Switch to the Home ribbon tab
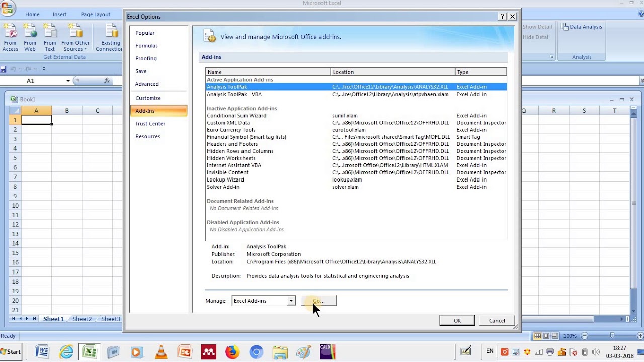Screen dimensions: 644x362 click(x=32, y=15)
